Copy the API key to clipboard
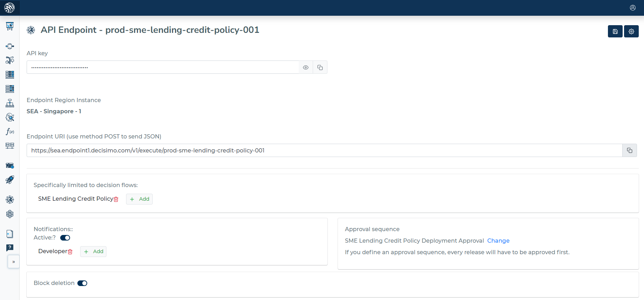The height and width of the screenshot is (300, 644). 320,67
